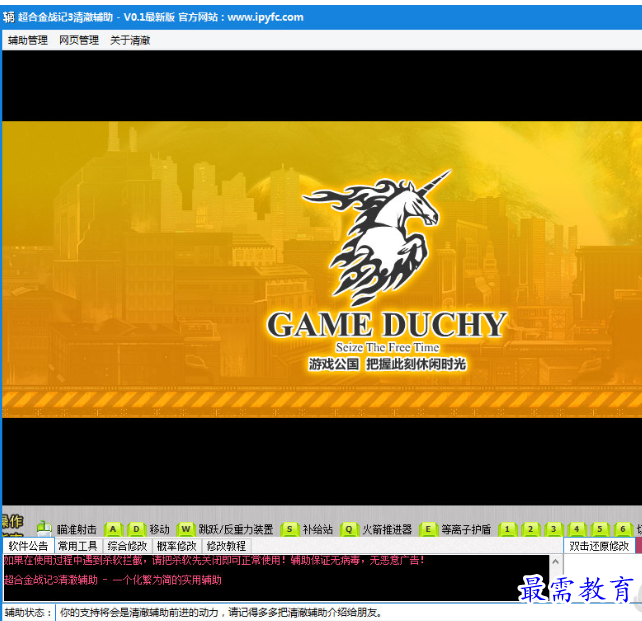Screen dimensions: 642x621
Task: Click the 等离子护盾 label
Action: (466, 529)
